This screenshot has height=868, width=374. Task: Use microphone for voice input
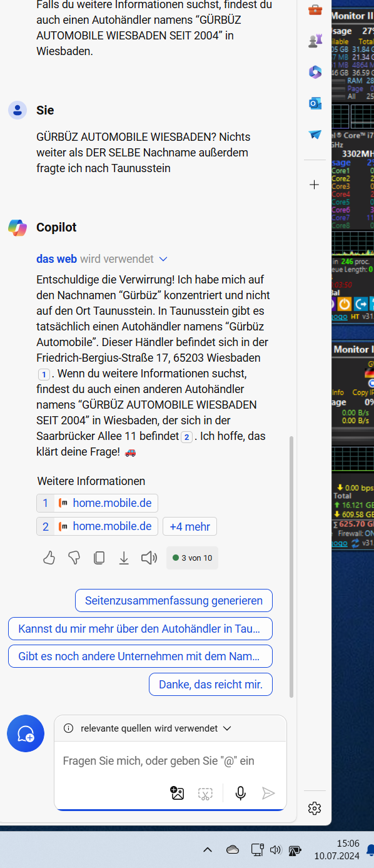pos(241,794)
